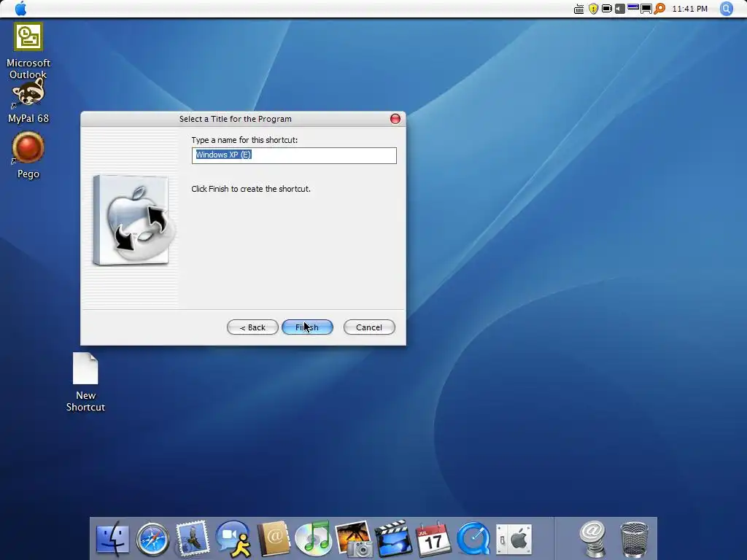
Task: Cancel the shortcut wizard
Action: [x=369, y=327]
